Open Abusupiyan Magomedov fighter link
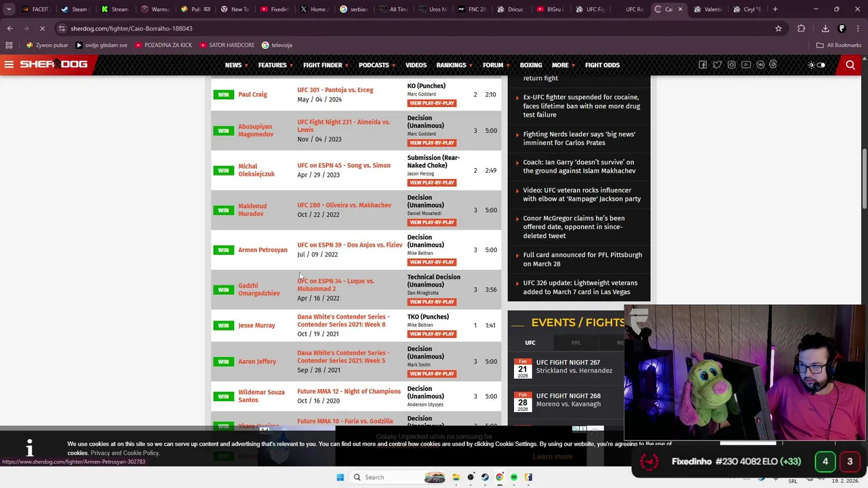Screen dimensions: 868x488 pyautogui.click(x=256, y=130)
